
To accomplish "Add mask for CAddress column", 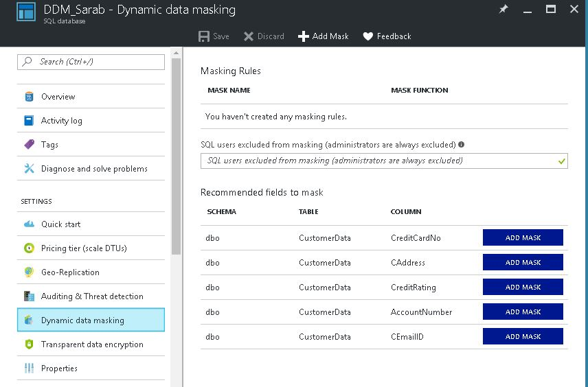I will click(x=523, y=262).
